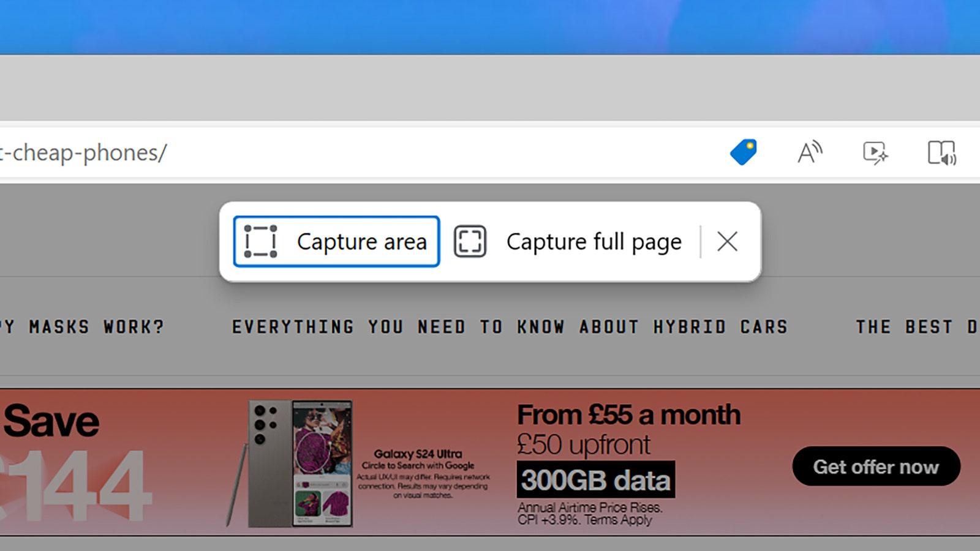
Task: Click the 'Save' ad headline text
Action: (51, 421)
